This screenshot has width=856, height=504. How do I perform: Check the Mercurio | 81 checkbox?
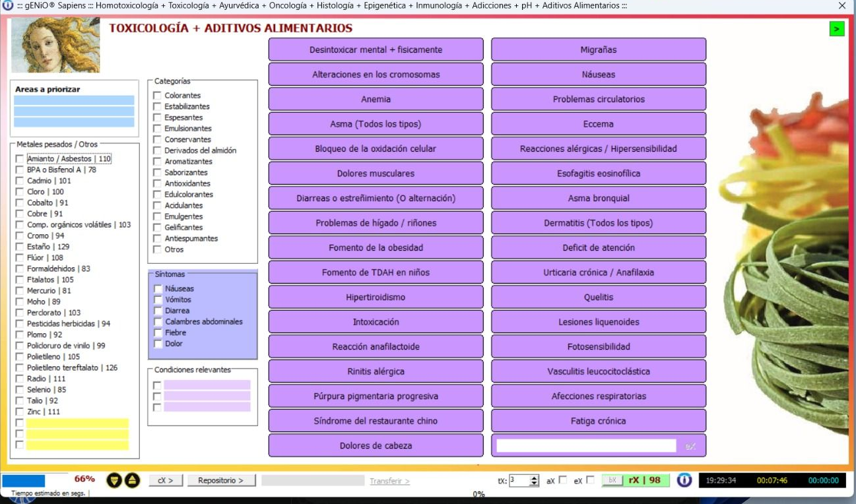(x=19, y=291)
